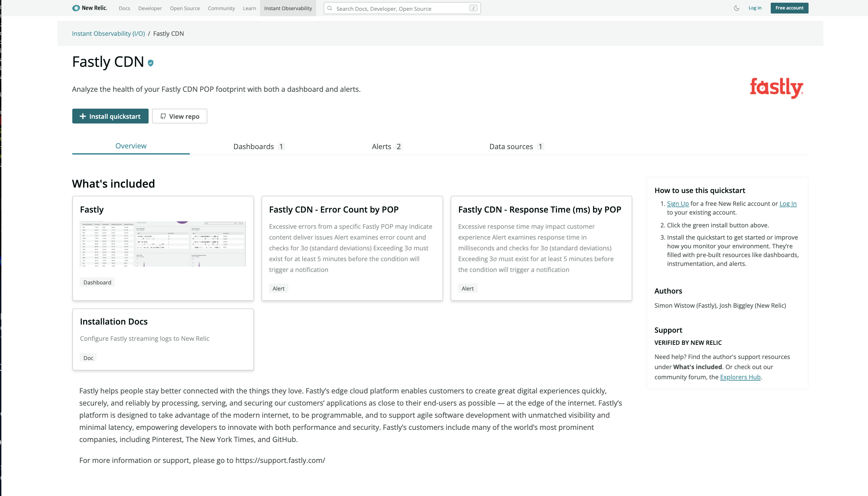Click the Doc tag on Installation Docs card

(x=88, y=358)
